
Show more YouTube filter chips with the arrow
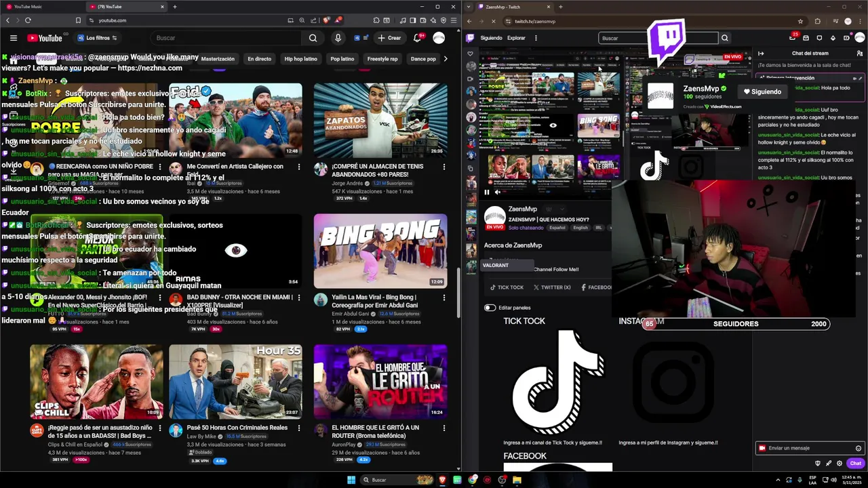coord(446,59)
